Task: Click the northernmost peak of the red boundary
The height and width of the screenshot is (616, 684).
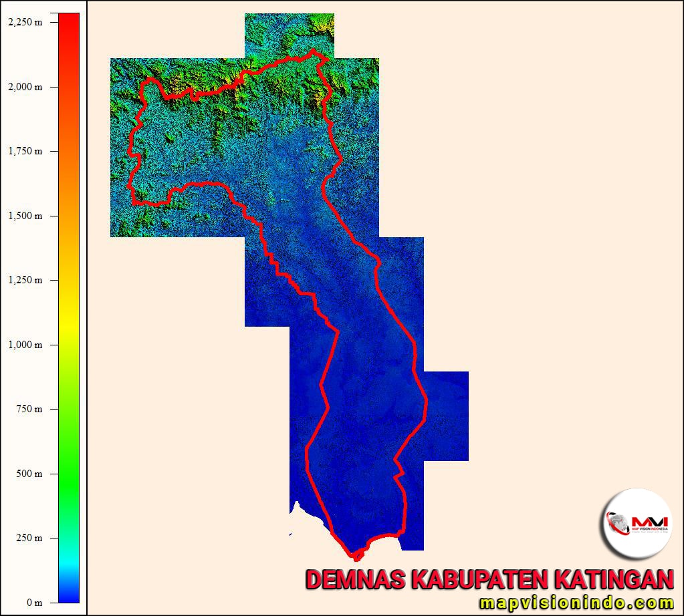Action: pyautogui.click(x=313, y=50)
